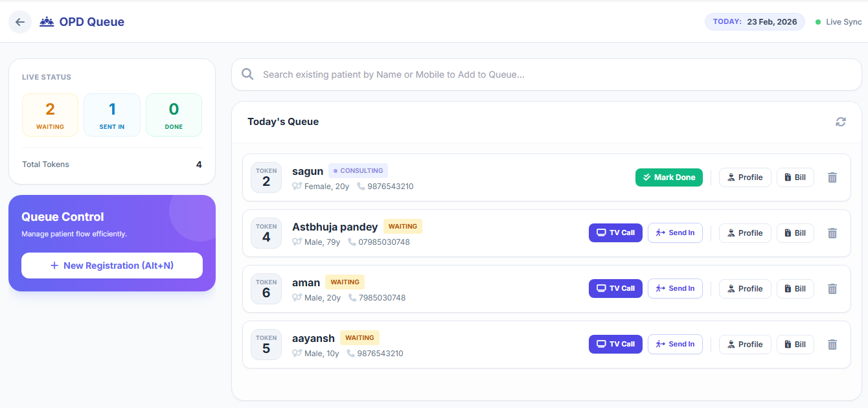The image size is (868, 408).
Task: Delete Astbhuja pandey's queue entry
Action: pyautogui.click(x=832, y=233)
